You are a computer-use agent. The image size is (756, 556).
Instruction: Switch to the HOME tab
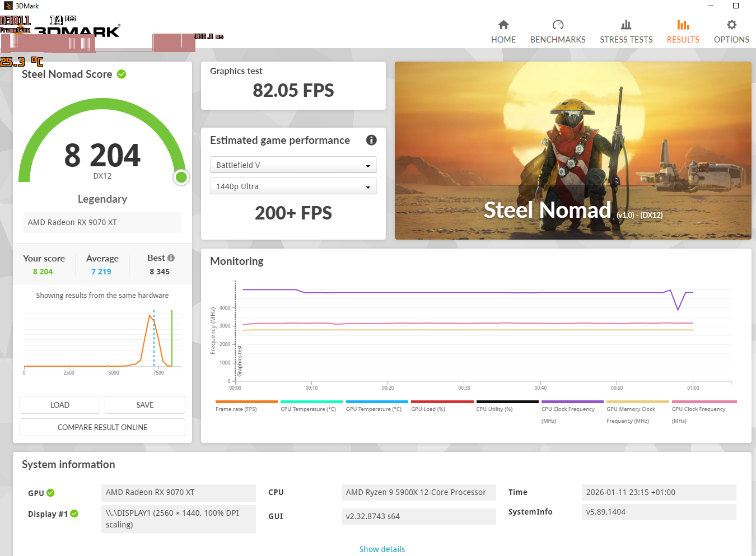click(503, 40)
